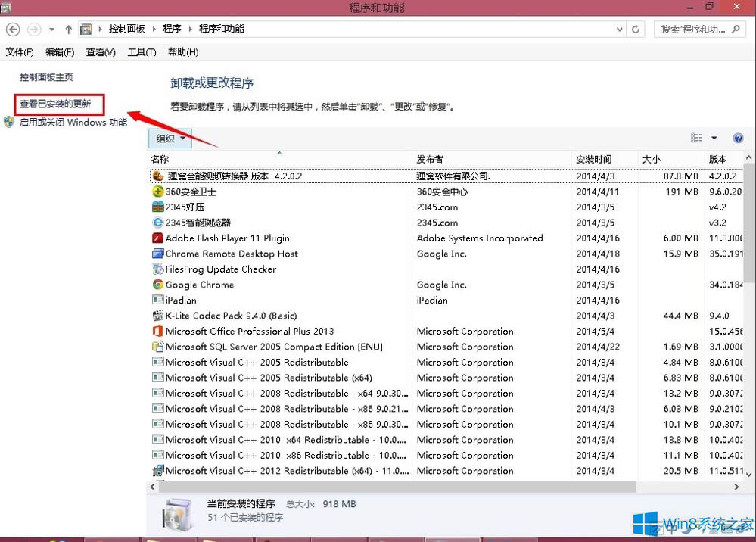Open the 编辑(E) menu
756x542 pixels.
pyautogui.click(x=60, y=52)
